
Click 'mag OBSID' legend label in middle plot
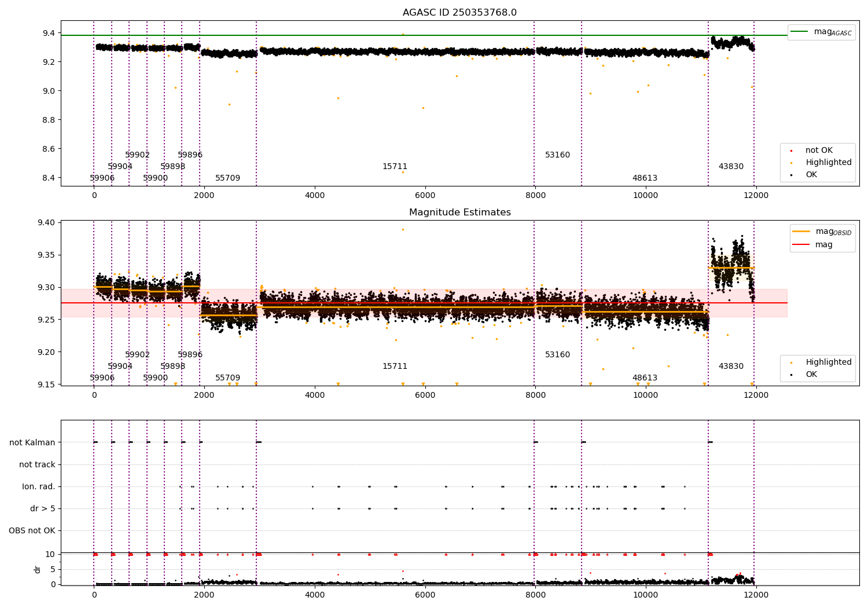[x=833, y=232]
